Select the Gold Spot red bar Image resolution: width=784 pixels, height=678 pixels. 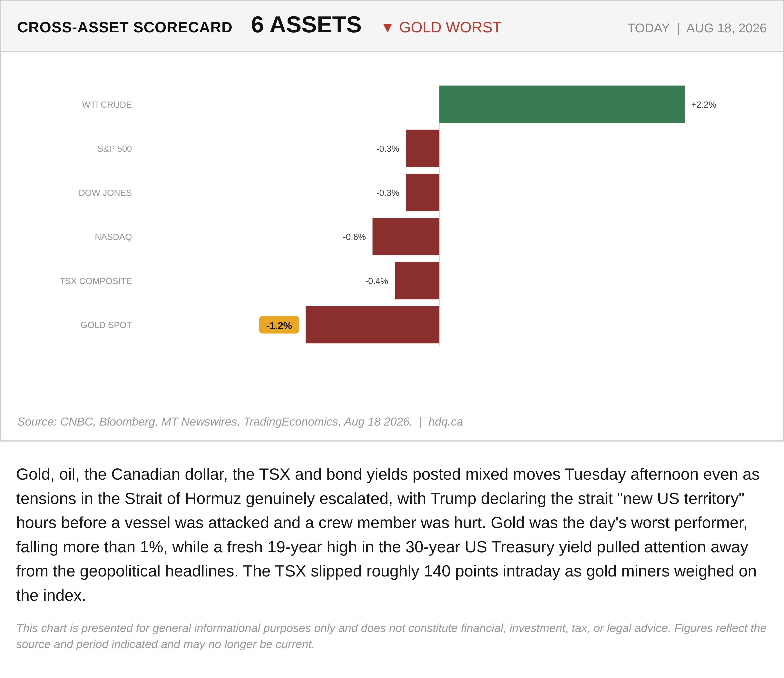click(x=372, y=325)
